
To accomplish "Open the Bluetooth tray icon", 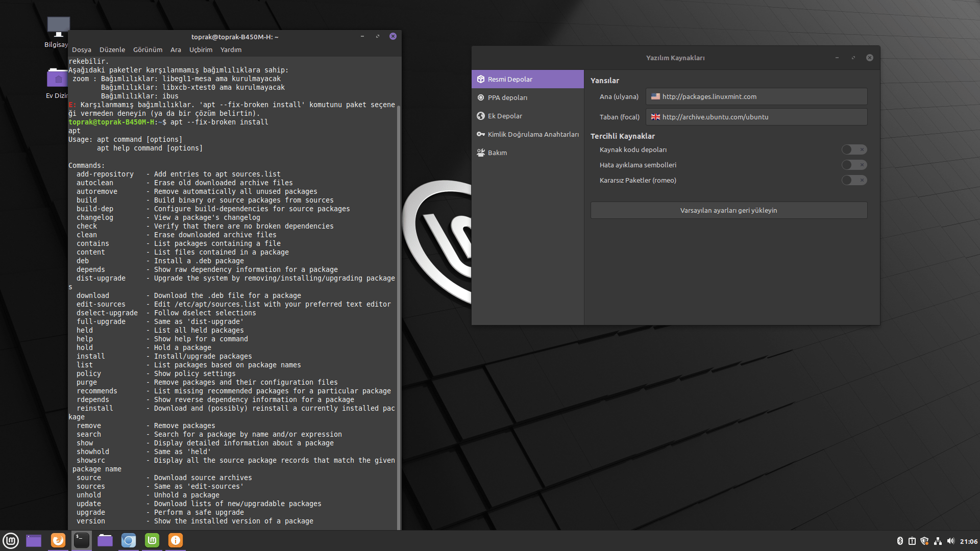I will coord(900,541).
